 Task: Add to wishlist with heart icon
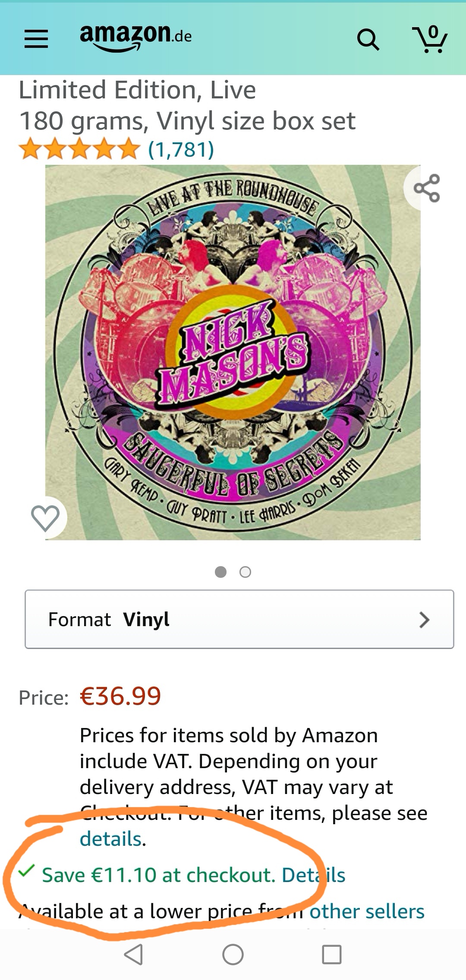(45, 518)
